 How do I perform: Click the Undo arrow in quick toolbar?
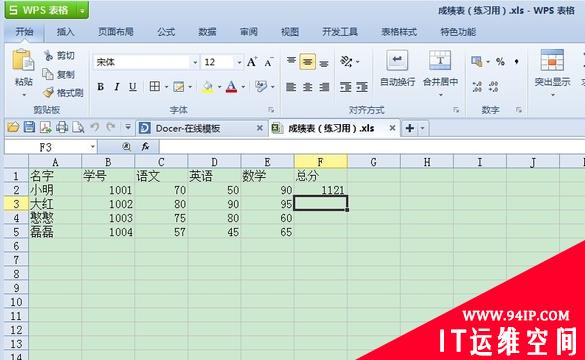pyautogui.click(x=95, y=128)
